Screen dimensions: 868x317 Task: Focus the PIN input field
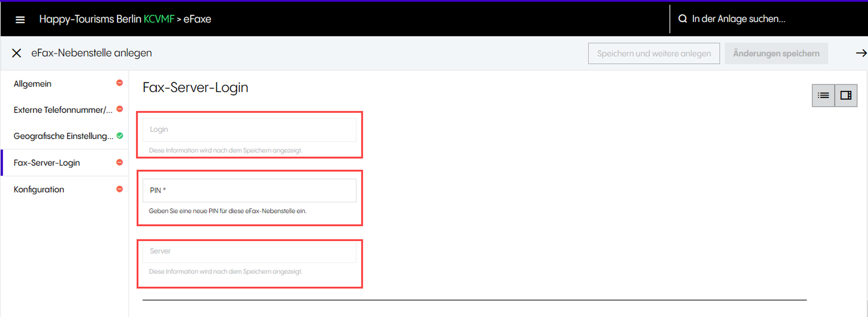click(250, 190)
